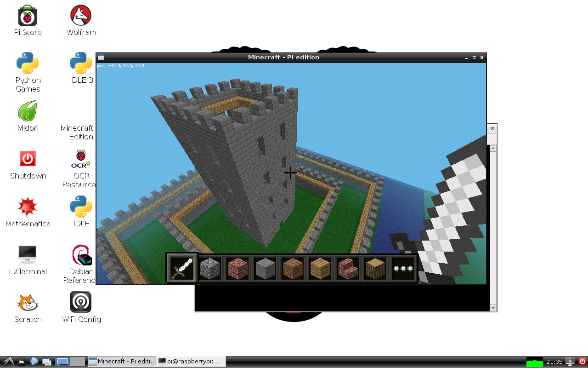Select the smooth stone block in the hotbar

coord(265,268)
